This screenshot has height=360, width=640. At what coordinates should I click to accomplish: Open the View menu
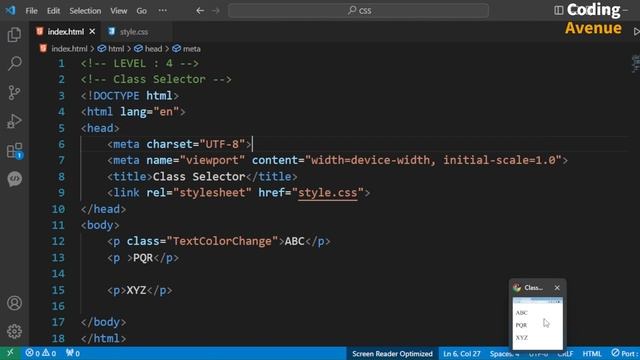click(x=118, y=11)
